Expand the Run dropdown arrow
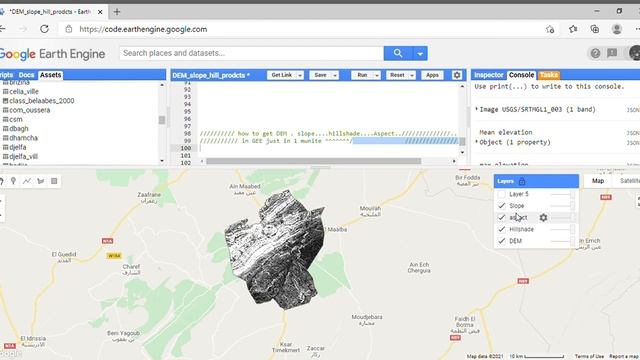Viewport: 640px width, 360px height. [377, 75]
